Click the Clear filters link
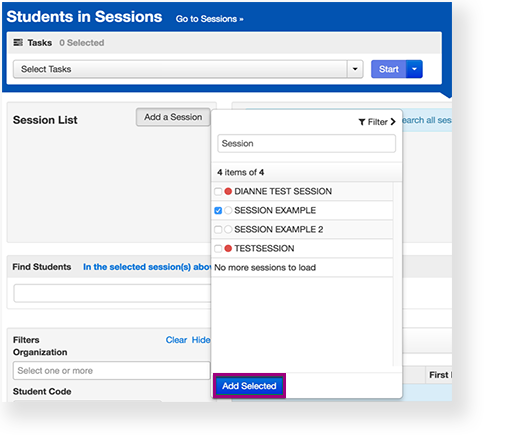Viewport: 505px width, 443px height. (176, 340)
